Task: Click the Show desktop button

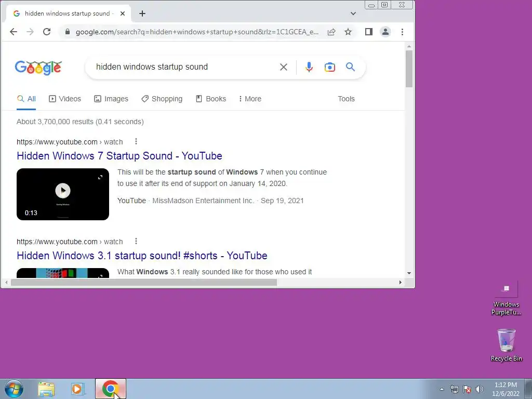Action: click(x=528, y=389)
